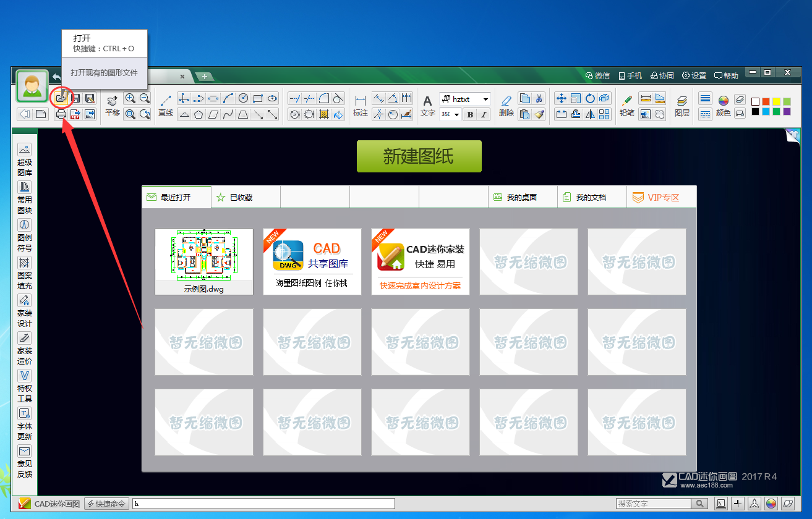Click the Zoom In magnifier icon
This screenshot has height=519, width=812.
tap(130, 98)
